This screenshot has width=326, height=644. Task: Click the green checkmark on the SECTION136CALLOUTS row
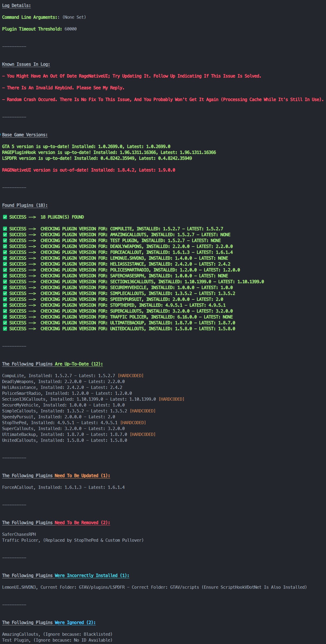click(5, 282)
